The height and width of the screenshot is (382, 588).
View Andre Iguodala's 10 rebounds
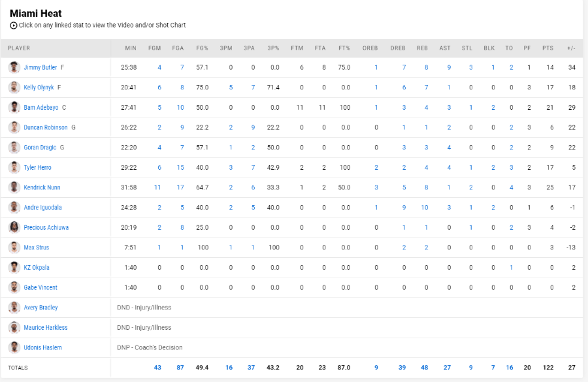click(x=425, y=207)
